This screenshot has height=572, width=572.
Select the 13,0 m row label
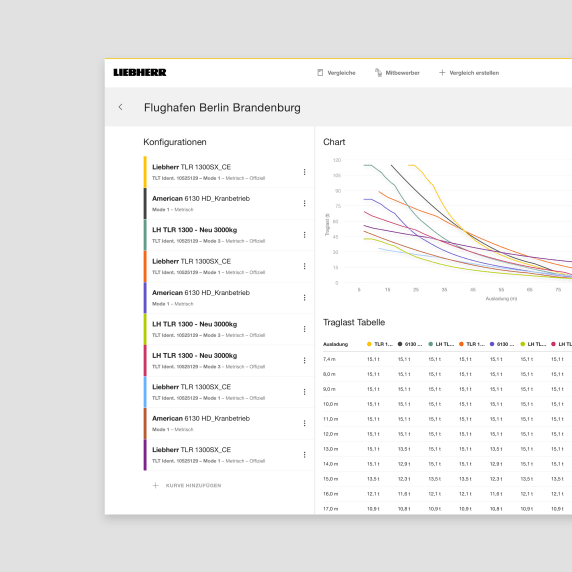pyautogui.click(x=331, y=449)
